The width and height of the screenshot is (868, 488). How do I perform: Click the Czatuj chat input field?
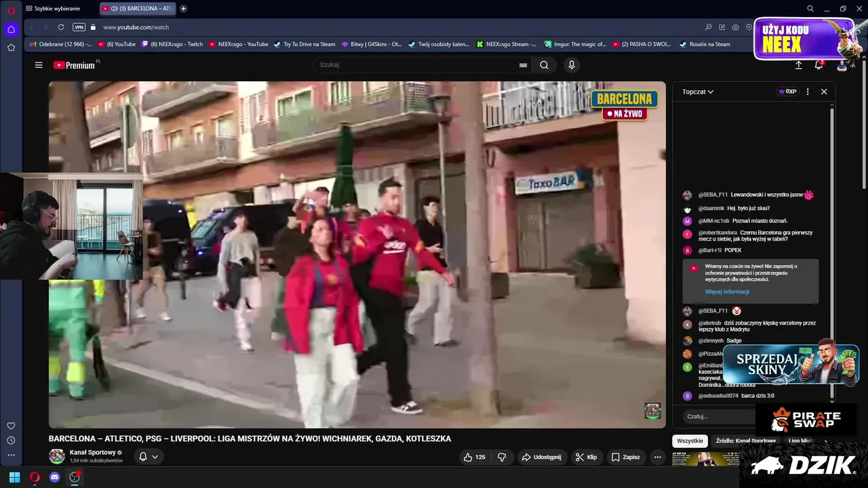719,416
